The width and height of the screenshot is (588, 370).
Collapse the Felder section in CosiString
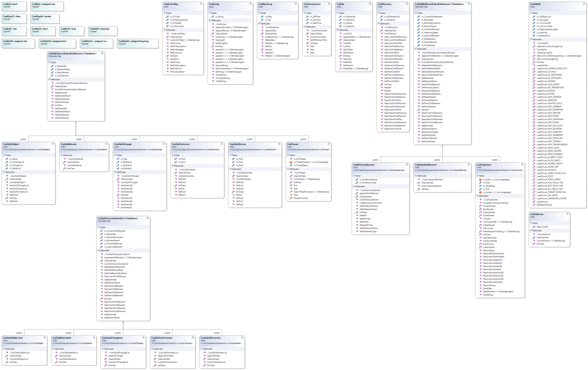point(210,13)
